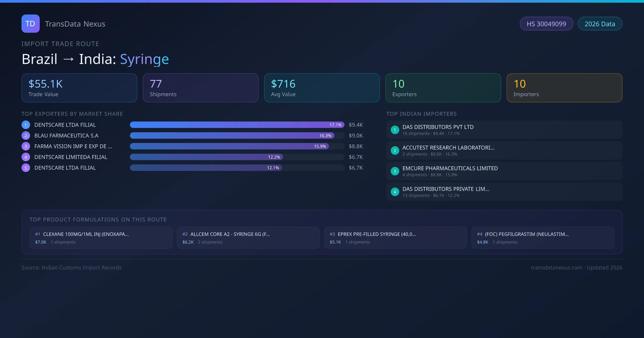Screen dimensions: 644x338
Task: Open CLEXANE 100MG/1ML INJ product card
Action: coord(101,238)
